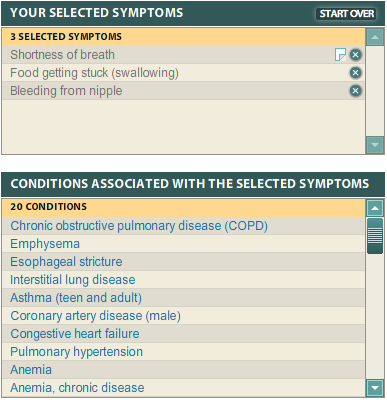Click the symptoms list scroll up arrow

[375, 37]
